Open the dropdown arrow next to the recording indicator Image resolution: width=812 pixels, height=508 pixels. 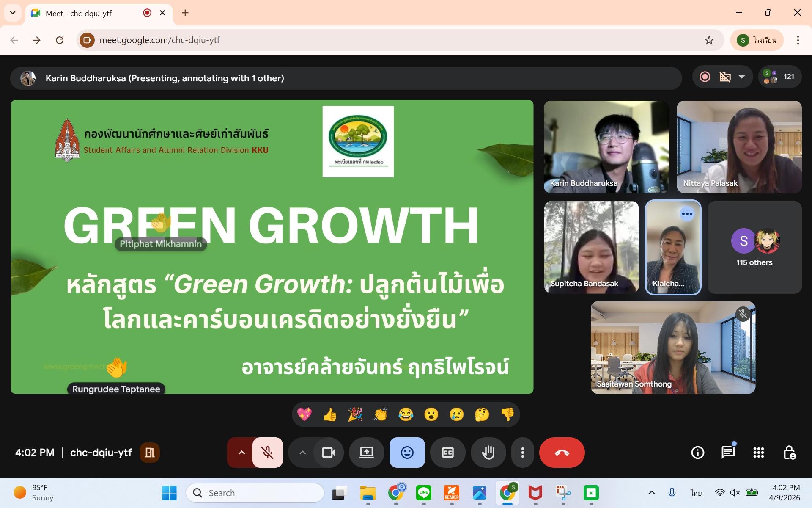pos(741,77)
